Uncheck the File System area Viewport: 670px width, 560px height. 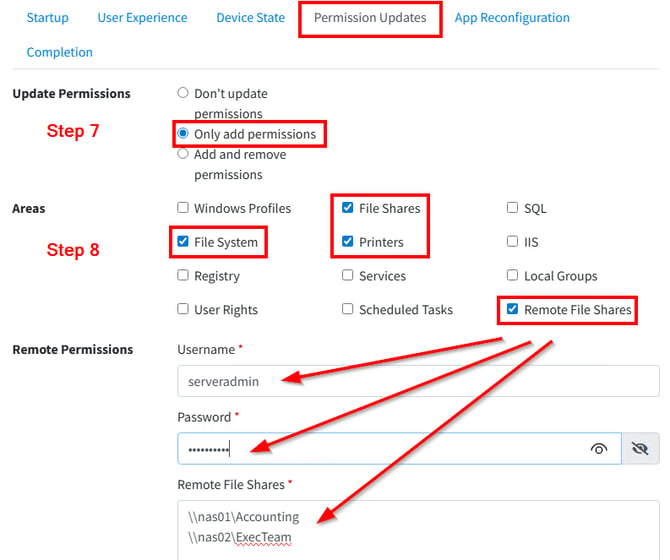pyautogui.click(x=183, y=241)
